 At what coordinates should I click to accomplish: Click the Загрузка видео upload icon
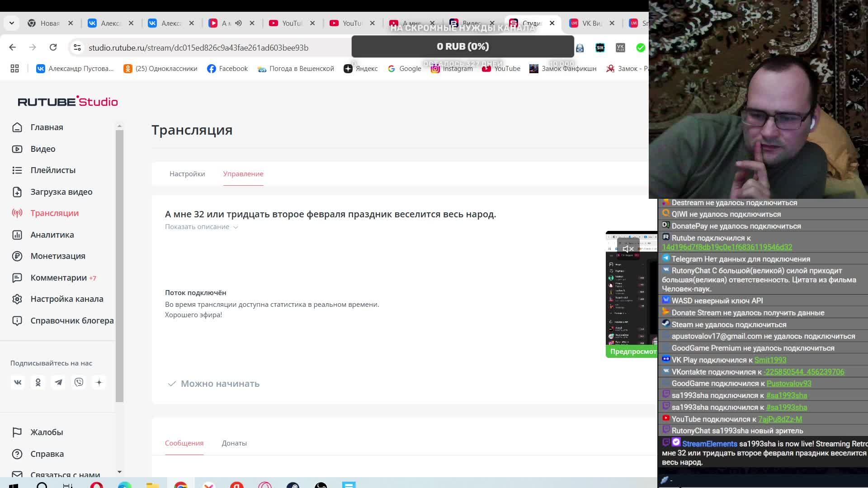tap(17, 192)
